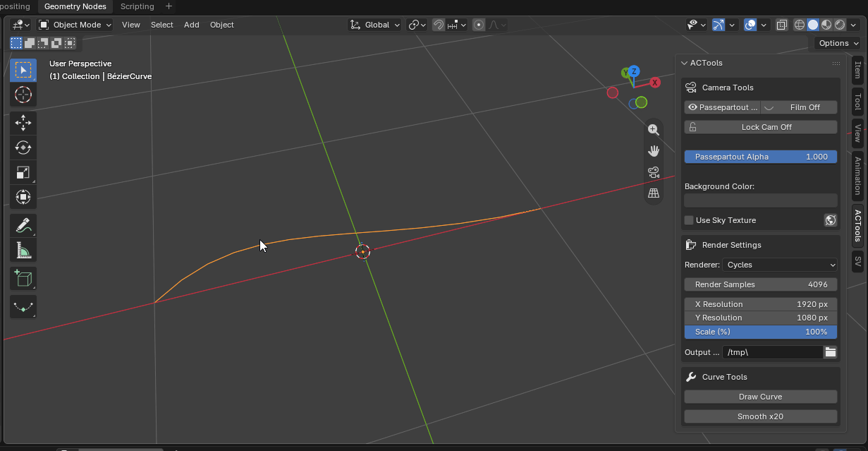Choose the Rotate tool
Screen dimensions: 868x451
[x=23, y=148]
